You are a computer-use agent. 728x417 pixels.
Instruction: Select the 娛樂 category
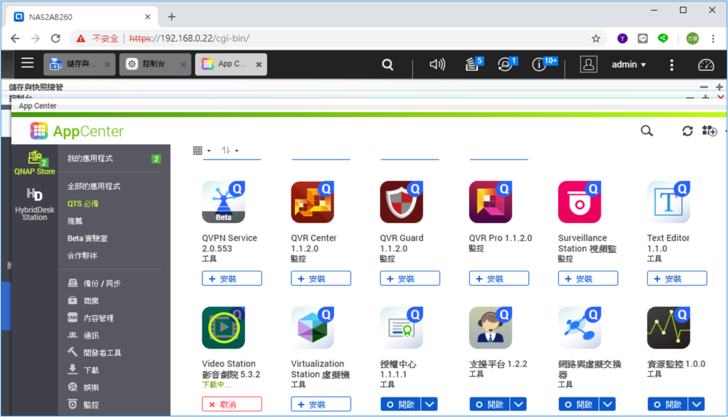point(84,387)
